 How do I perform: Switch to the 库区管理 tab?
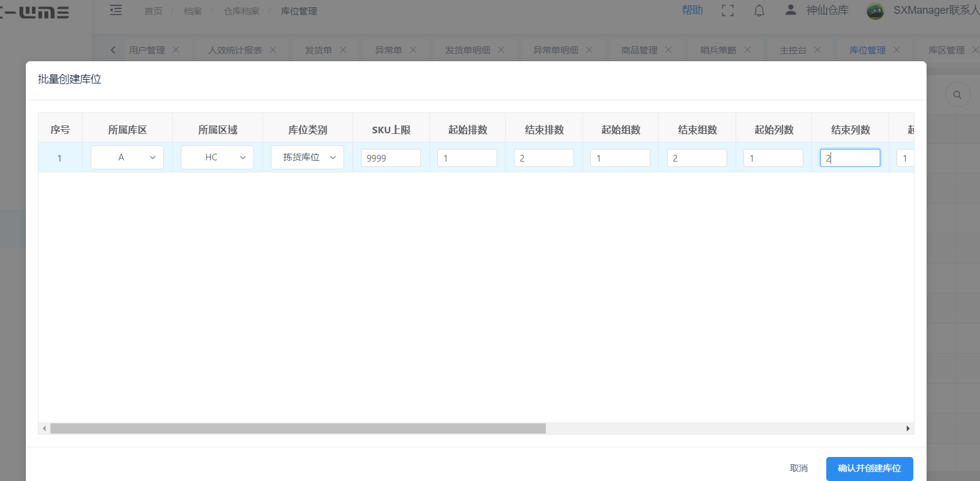pyautogui.click(x=946, y=50)
